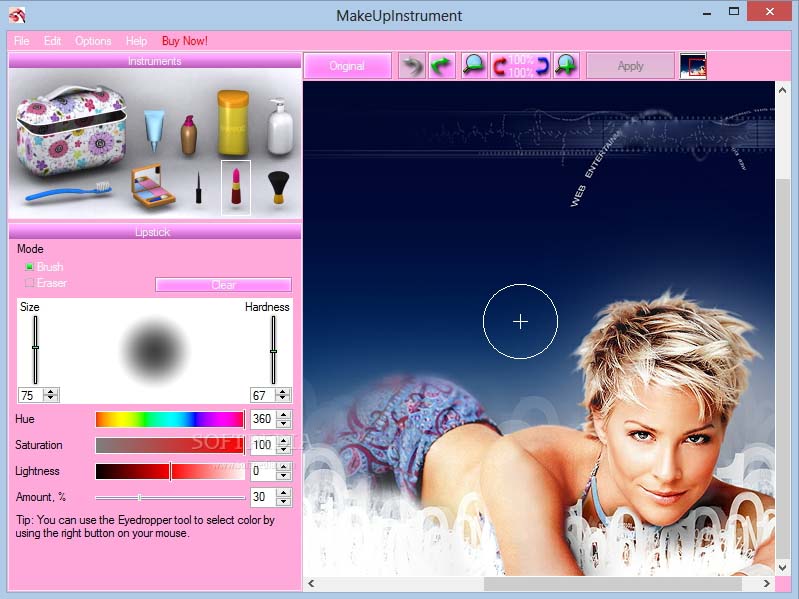Switch to Eraser mode

(30, 283)
